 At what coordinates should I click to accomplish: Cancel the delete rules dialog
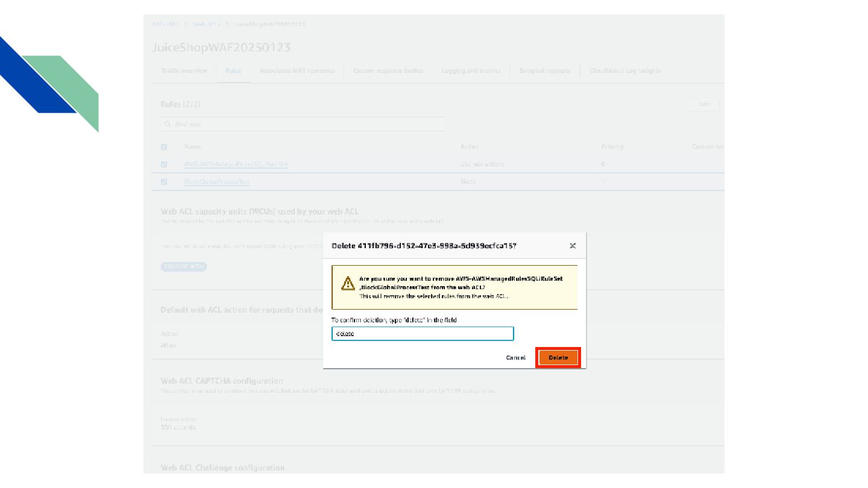(x=515, y=358)
